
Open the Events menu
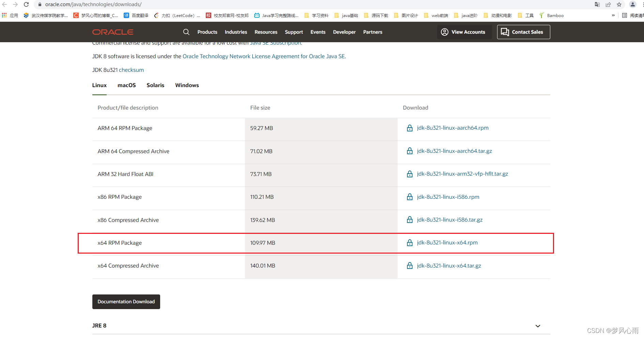point(318,32)
